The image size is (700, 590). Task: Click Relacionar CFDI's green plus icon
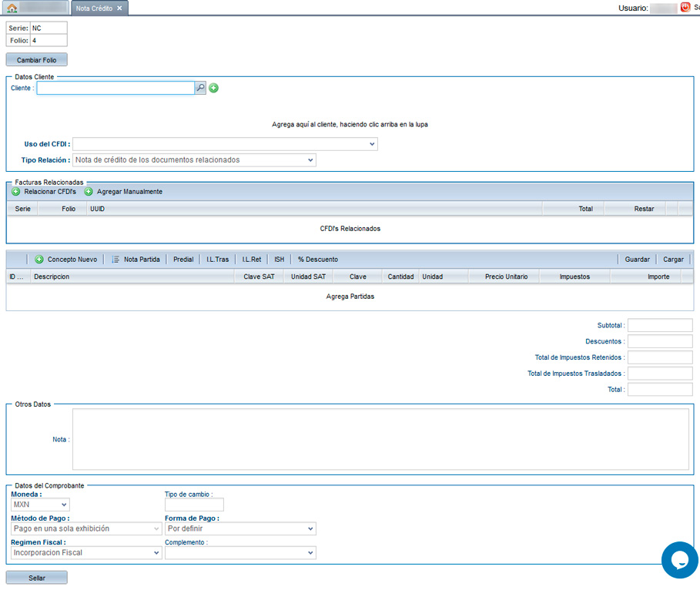click(x=16, y=192)
